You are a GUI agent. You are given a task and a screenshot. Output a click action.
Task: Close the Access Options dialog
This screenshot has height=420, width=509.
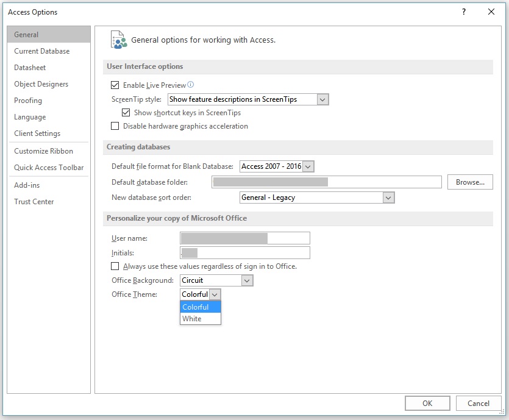[491, 12]
